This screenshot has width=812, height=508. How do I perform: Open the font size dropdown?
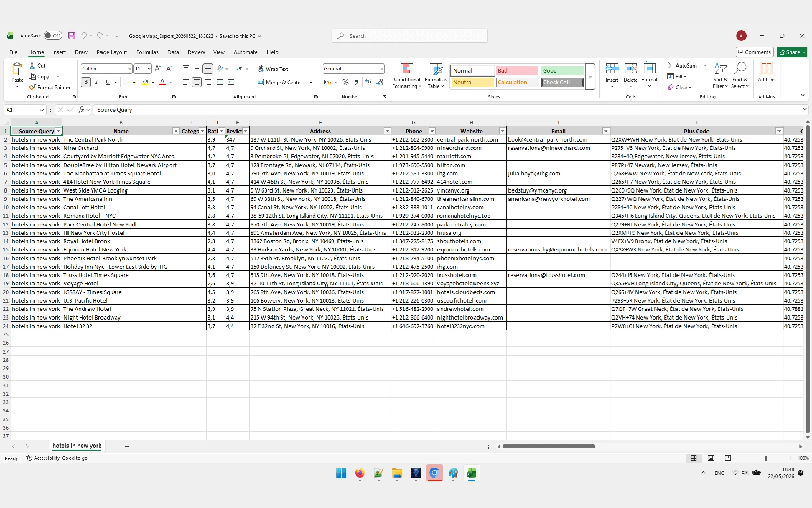click(x=149, y=69)
